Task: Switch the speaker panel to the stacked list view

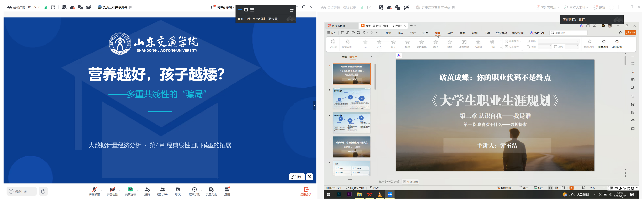Action: point(252,9)
